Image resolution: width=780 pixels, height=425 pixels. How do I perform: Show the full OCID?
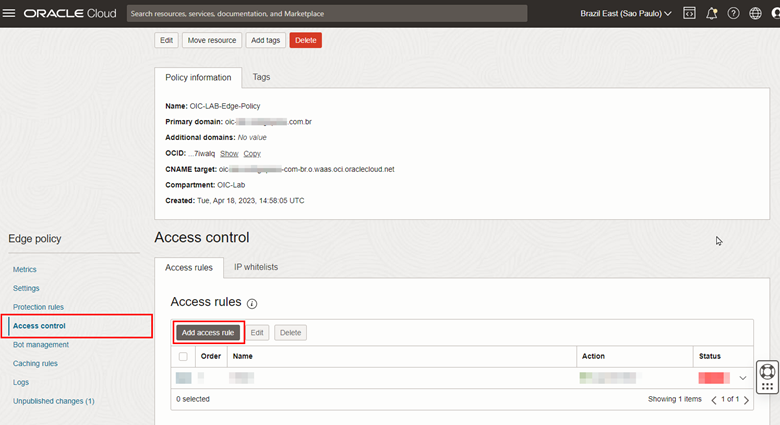(229, 154)
